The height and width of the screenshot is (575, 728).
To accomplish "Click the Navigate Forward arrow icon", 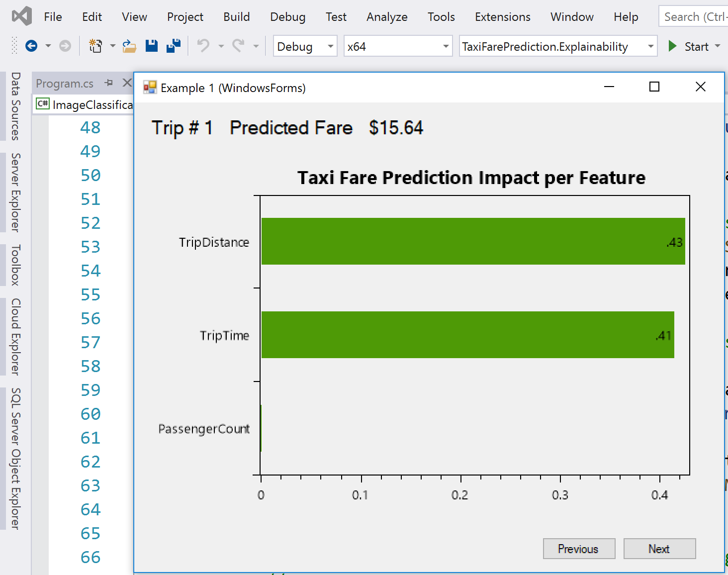I will [x=65, y=46].
